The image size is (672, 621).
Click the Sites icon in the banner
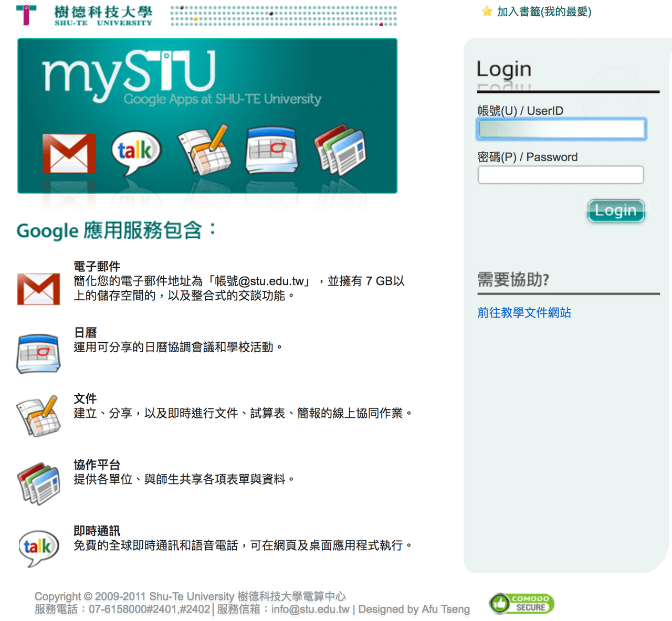[340, 150]
